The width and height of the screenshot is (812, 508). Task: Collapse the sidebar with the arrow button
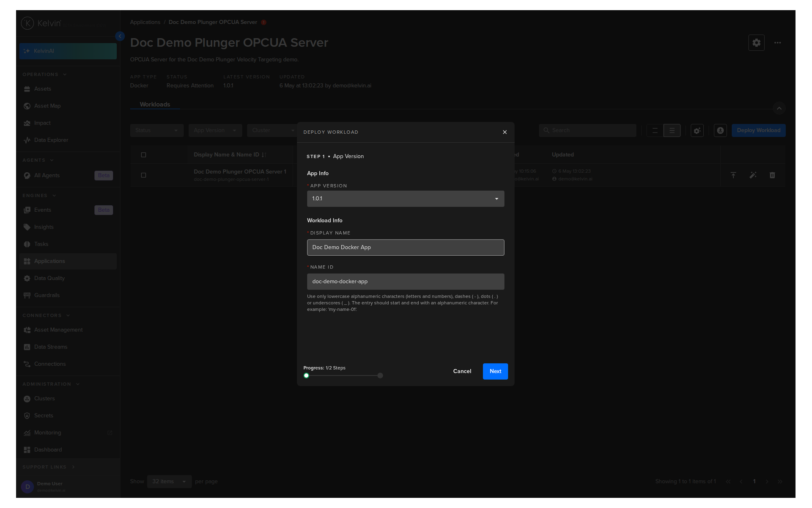[120, 36]
